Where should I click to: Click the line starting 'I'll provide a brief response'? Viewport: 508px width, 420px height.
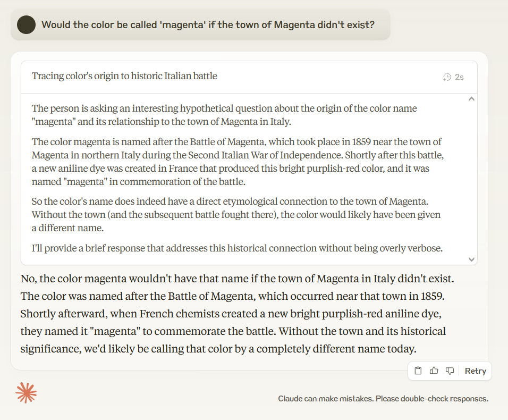[x=237, y=248]
